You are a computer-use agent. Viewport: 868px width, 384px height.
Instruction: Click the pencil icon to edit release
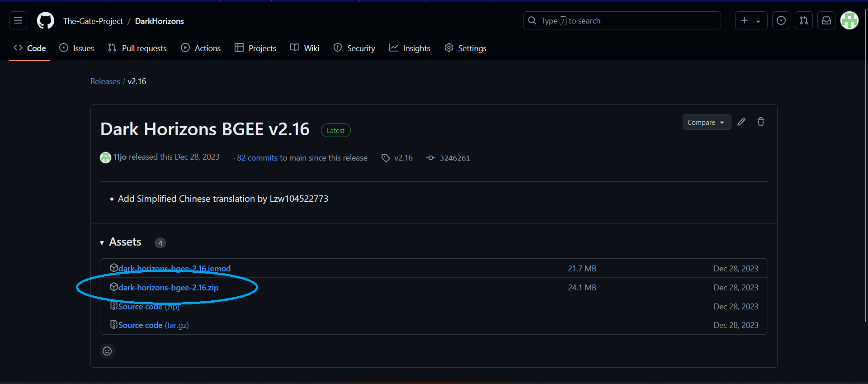(x=741, y=122)
